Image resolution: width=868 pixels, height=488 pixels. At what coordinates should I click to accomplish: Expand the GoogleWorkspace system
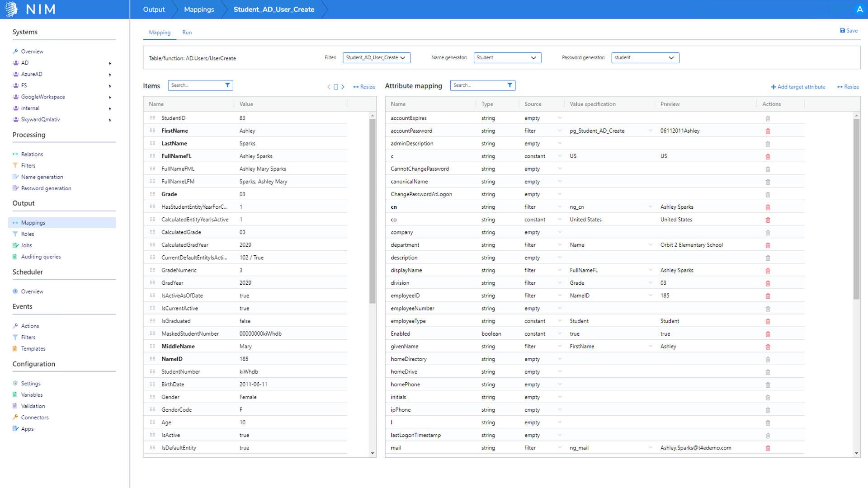pyautogui.click(x=110, y=97)
